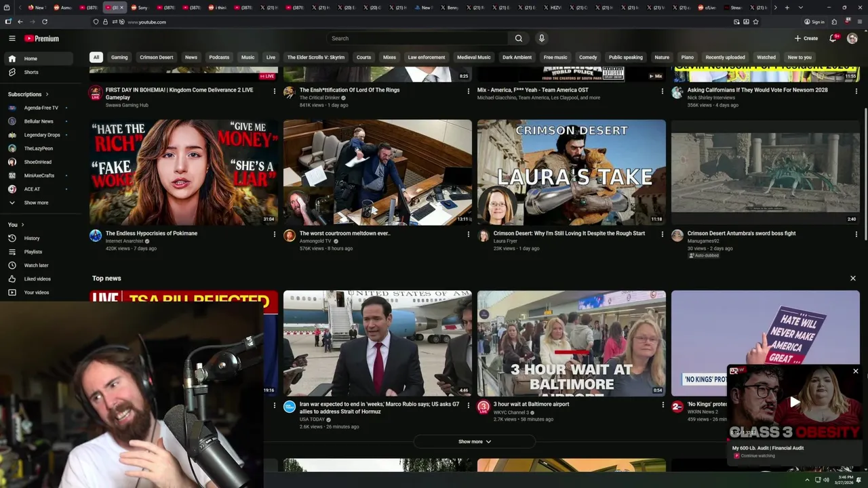Open taskbar clock showing 3:46 PM
The image size is (868, 488).
(844, 480)
